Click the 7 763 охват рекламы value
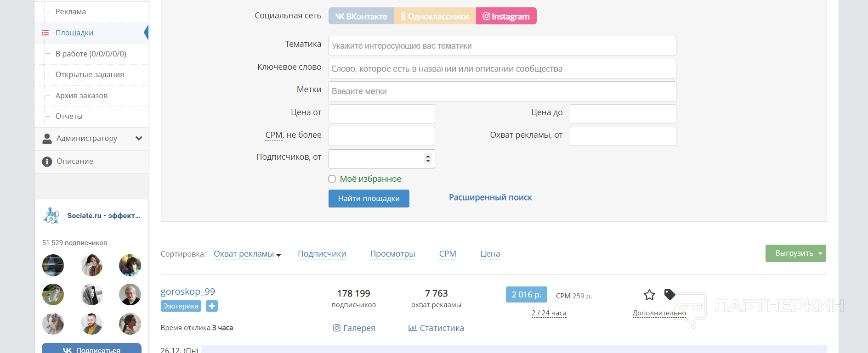The width and height of the screenshot is (868, 353). (436, 298)
